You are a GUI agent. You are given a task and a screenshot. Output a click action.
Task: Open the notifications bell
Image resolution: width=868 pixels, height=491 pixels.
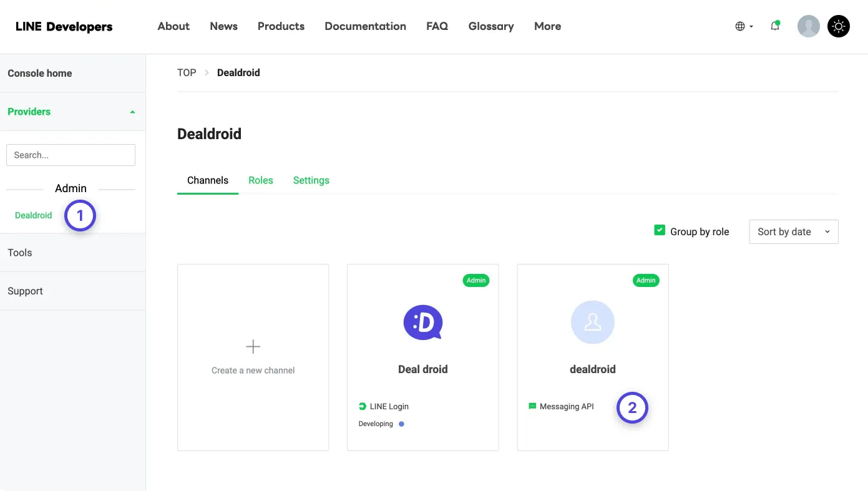point(775,26)
